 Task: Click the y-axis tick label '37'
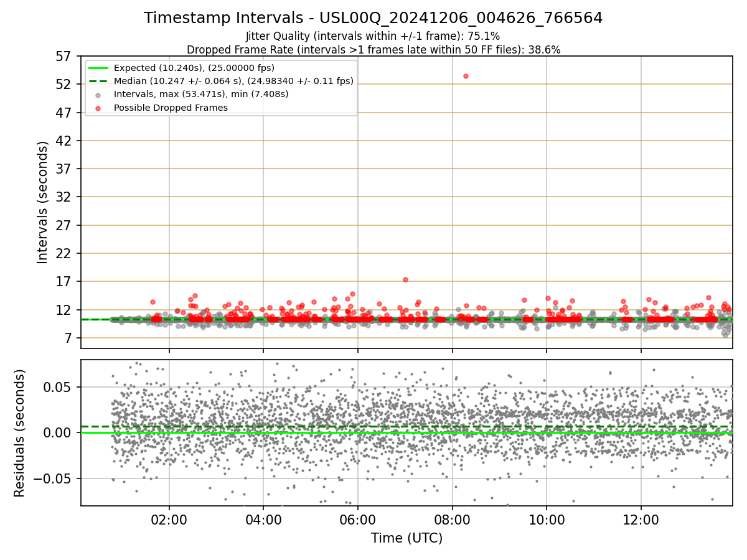tap(63, 169)
